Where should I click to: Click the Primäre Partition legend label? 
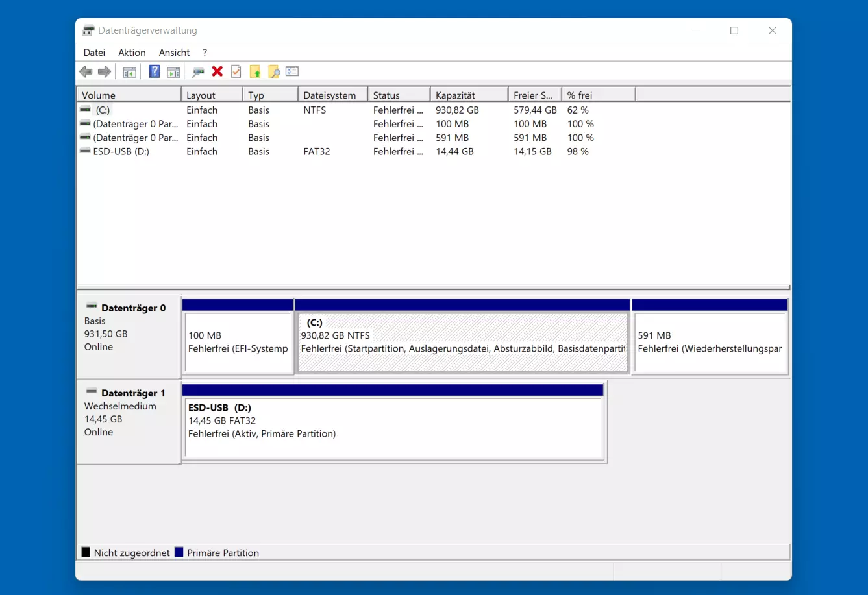point(223,553)
